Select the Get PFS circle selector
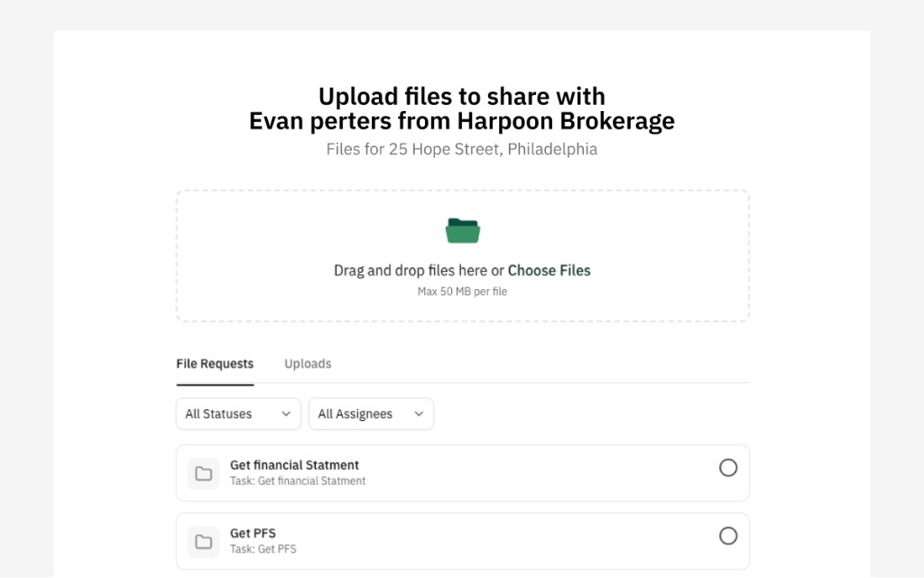Screen dimensions: 924x578 click(x=728, y=536)
